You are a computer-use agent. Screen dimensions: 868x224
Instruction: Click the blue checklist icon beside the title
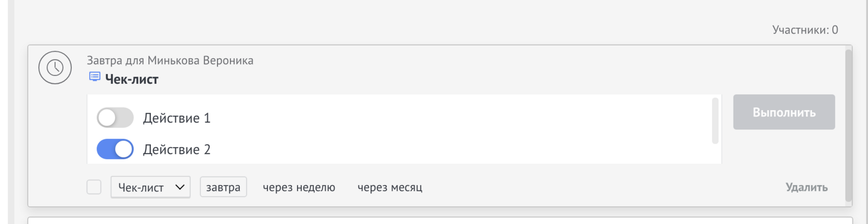click(x=95, y=77)
